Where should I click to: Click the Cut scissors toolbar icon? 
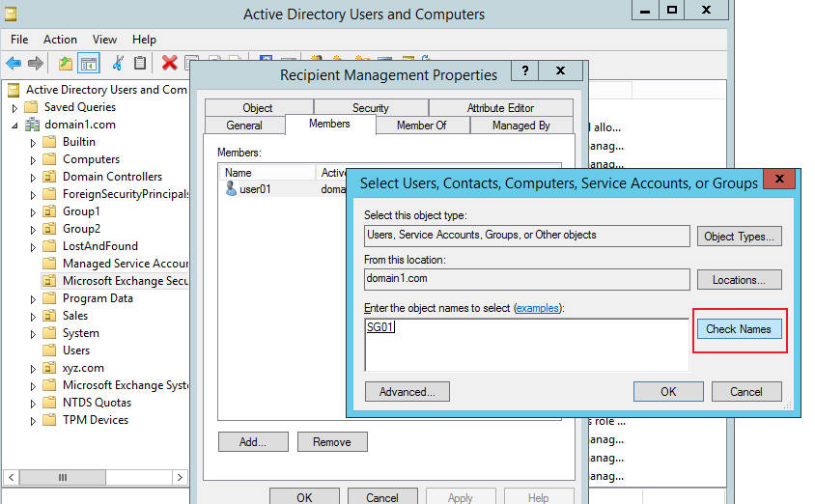pos(118,63)
